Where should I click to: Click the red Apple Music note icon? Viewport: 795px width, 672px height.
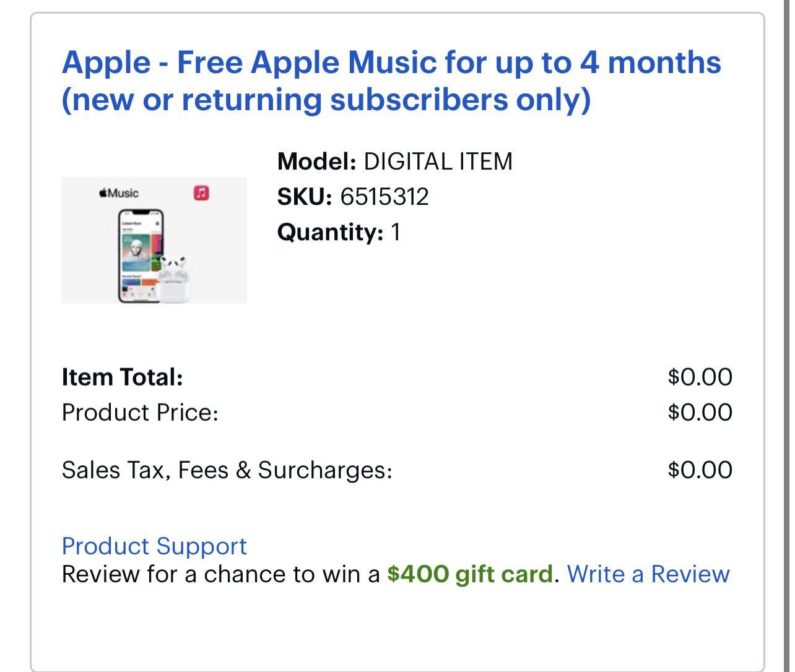[201, 193]
